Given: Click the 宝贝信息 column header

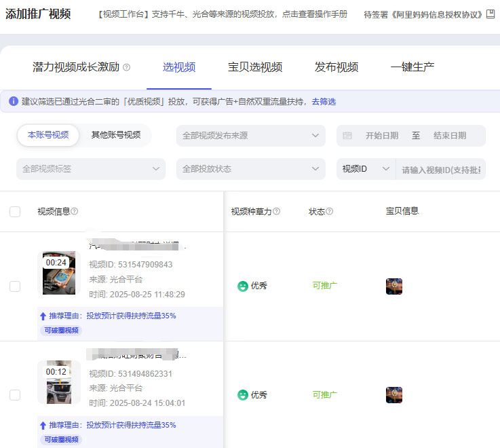Looking at the screenshot, I should (402, 211).
